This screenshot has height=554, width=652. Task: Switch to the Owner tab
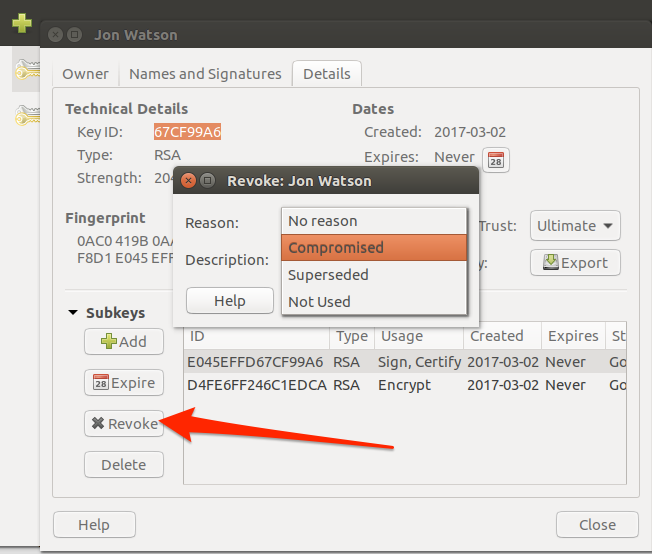point(85,74)
